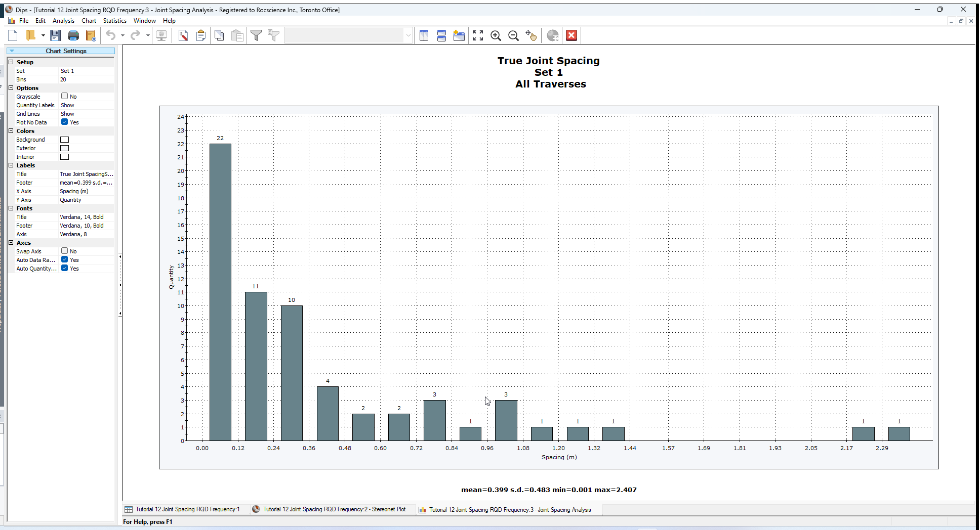Click the Bins value field

coord(86,79)
